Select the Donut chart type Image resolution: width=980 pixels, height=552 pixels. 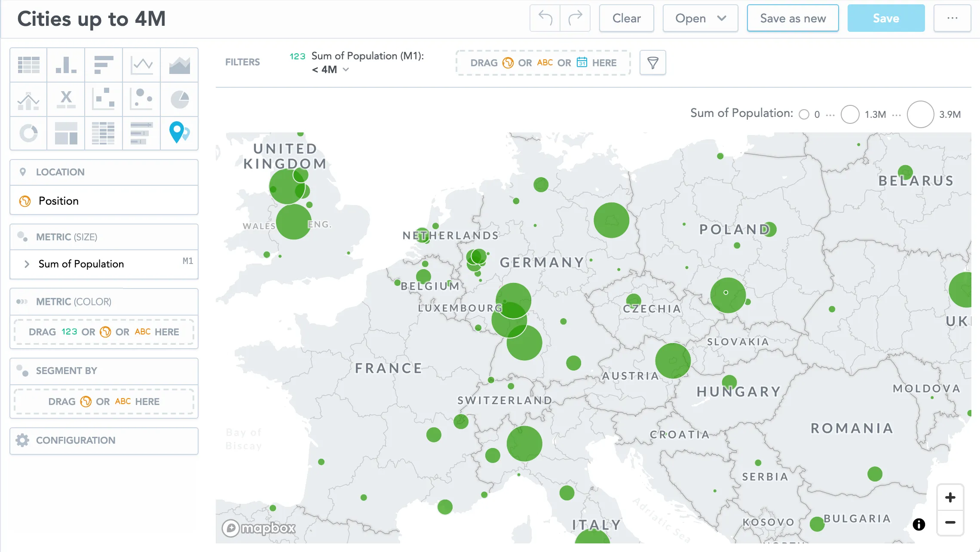(28, 133)
